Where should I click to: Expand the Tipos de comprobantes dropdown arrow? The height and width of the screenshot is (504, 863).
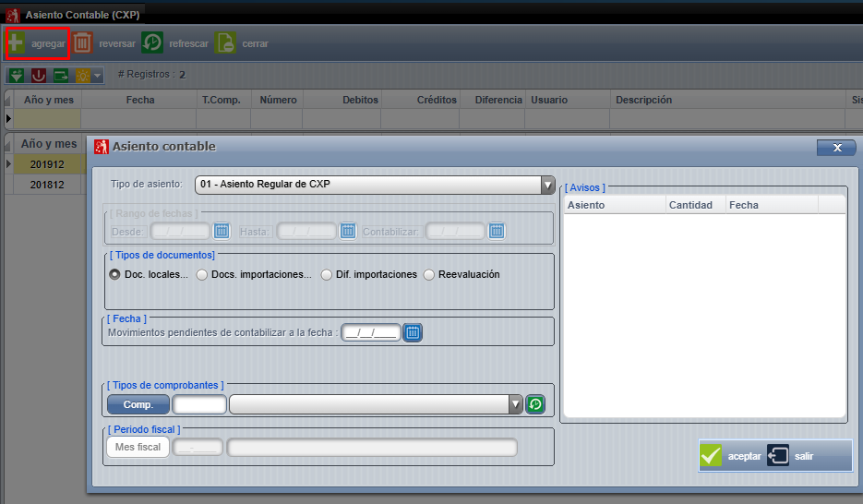tap(515, 404)
